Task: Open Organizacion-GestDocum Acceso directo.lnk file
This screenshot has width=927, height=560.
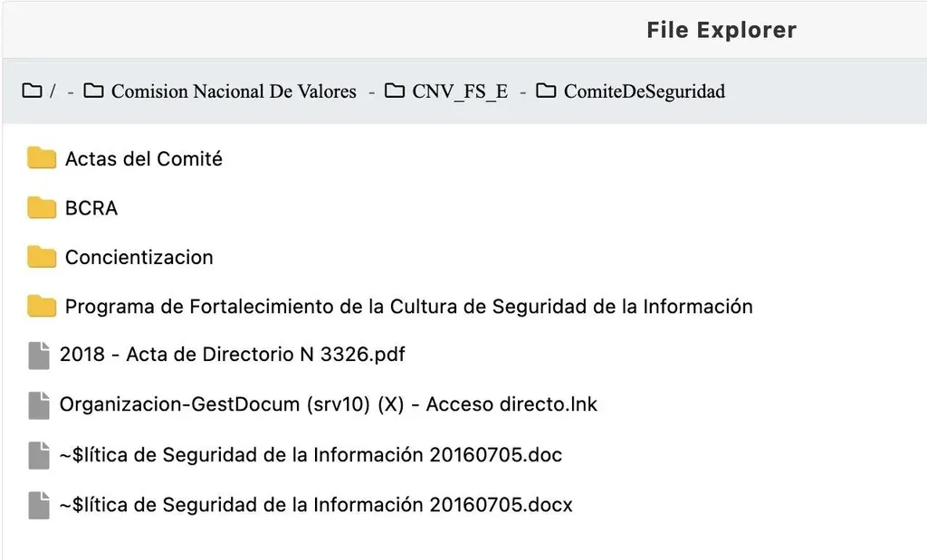Action: [x=329, y=404]
